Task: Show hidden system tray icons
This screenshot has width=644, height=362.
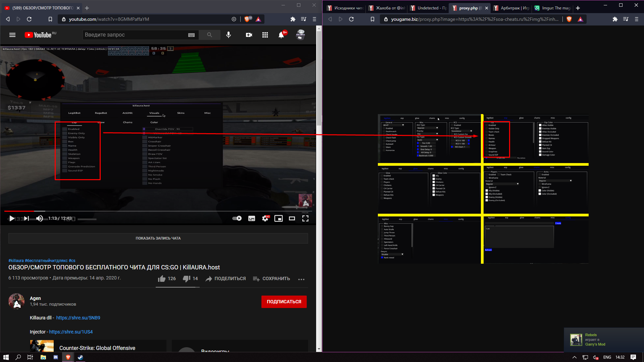Action: coord(574,357)
